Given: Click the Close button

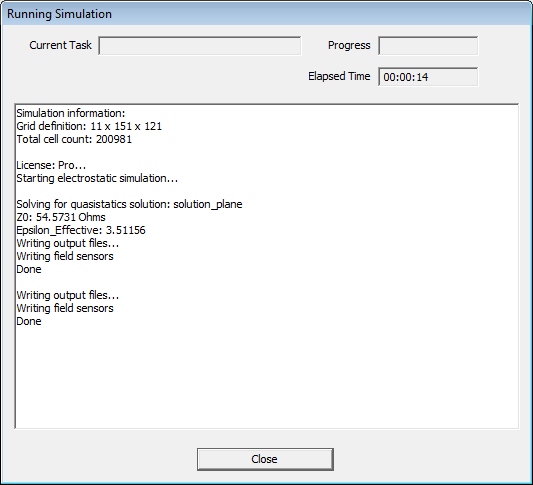Looking at the screenshot, I should 265,459.
